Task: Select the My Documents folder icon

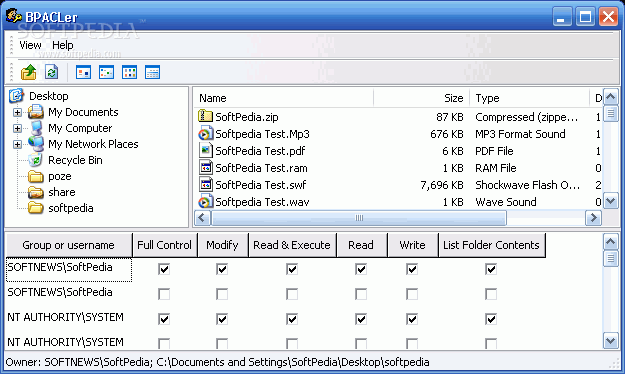Action: coord(35,112)
